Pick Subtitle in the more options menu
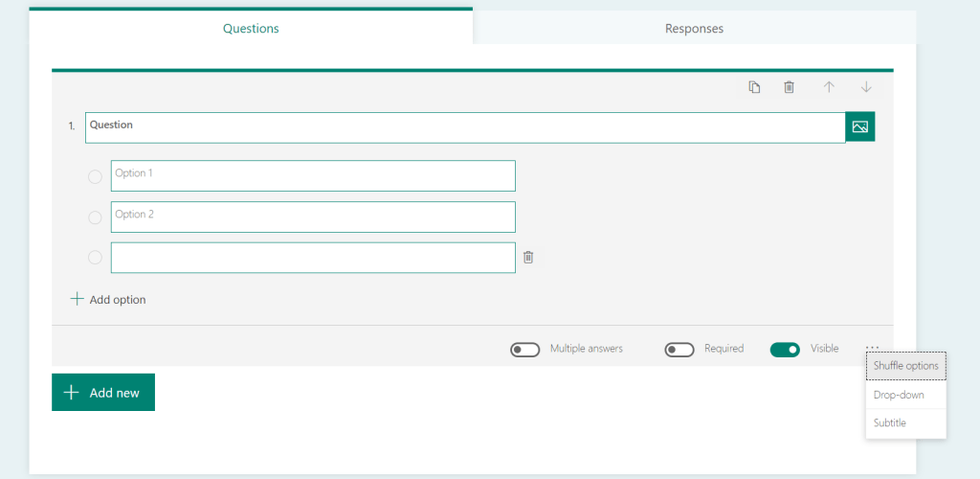The image size is (980, 479). point(889,422)
